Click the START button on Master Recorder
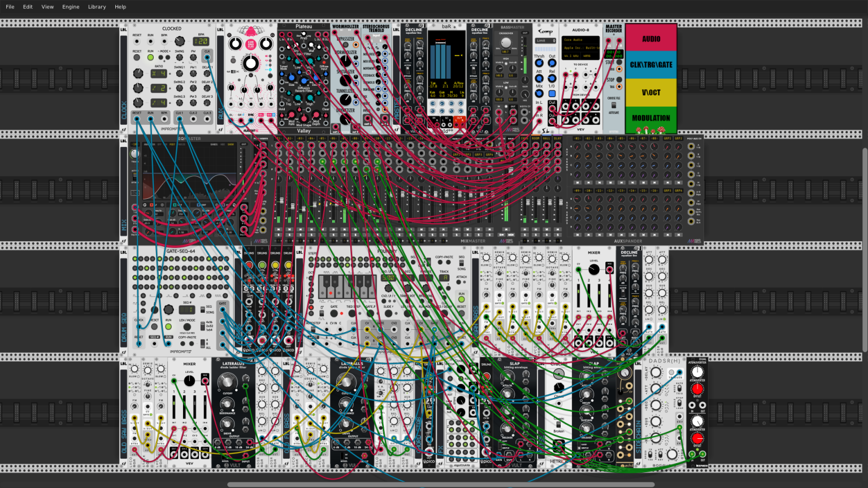868x488 pixels. [619, 62]
